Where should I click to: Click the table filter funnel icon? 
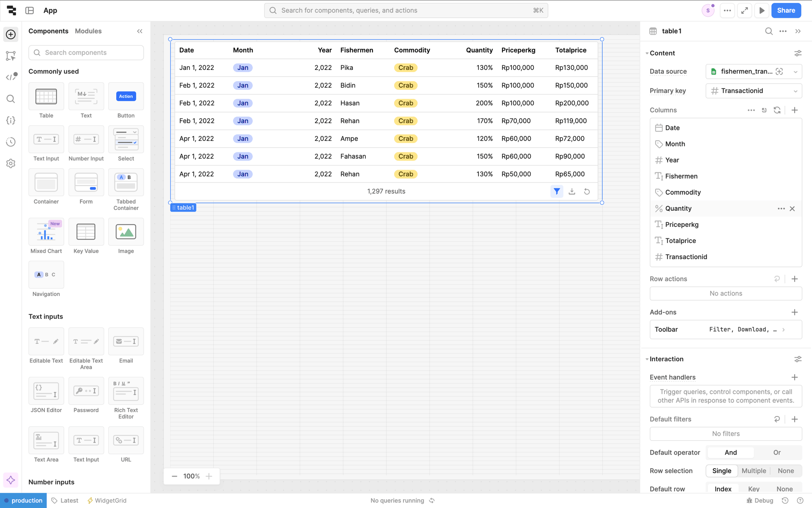[557, 191]
